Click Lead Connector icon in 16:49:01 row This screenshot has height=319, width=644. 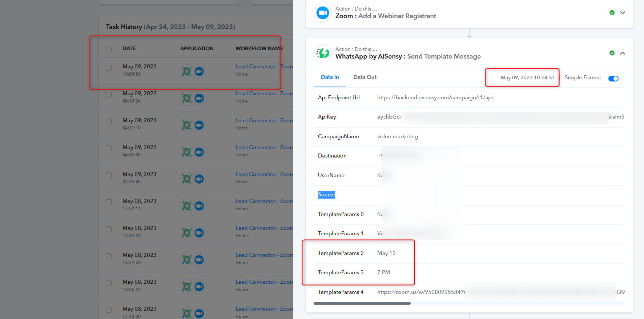(x=187, y=233)
